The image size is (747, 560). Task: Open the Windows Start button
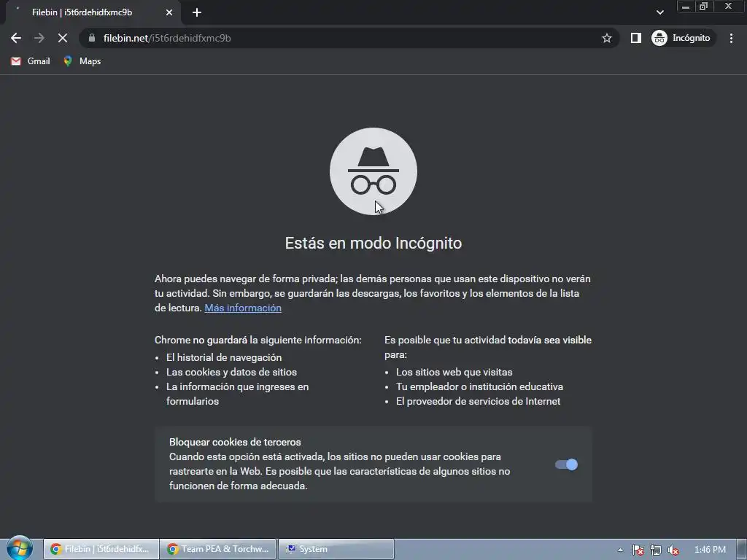(x=19, y=548)
